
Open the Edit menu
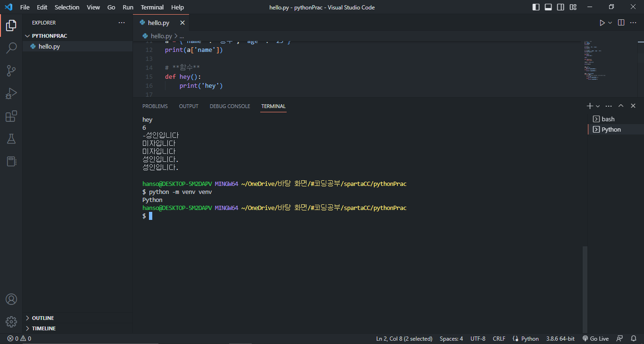42,7
